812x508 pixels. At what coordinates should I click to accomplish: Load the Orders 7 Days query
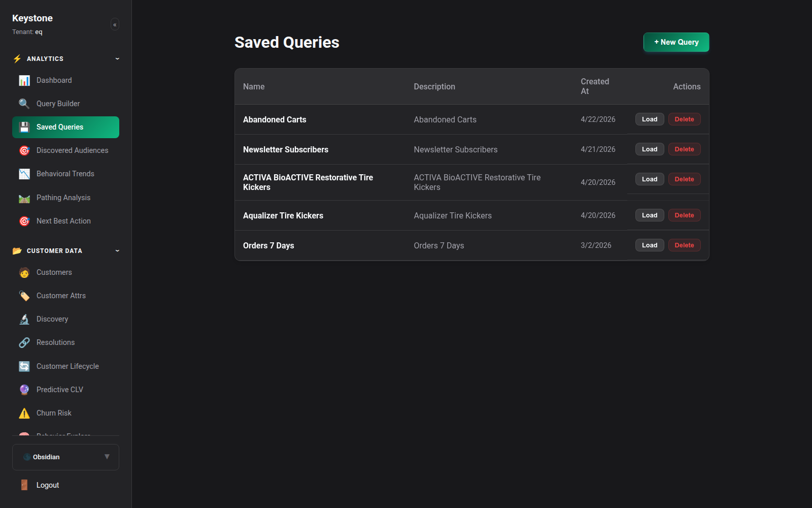tap(650, 245)
